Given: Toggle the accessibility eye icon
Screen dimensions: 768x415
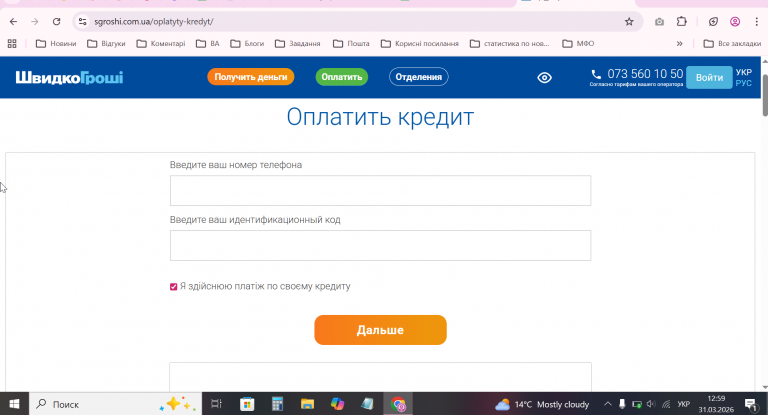Looking at the screenshot, I should click(544, 77).
